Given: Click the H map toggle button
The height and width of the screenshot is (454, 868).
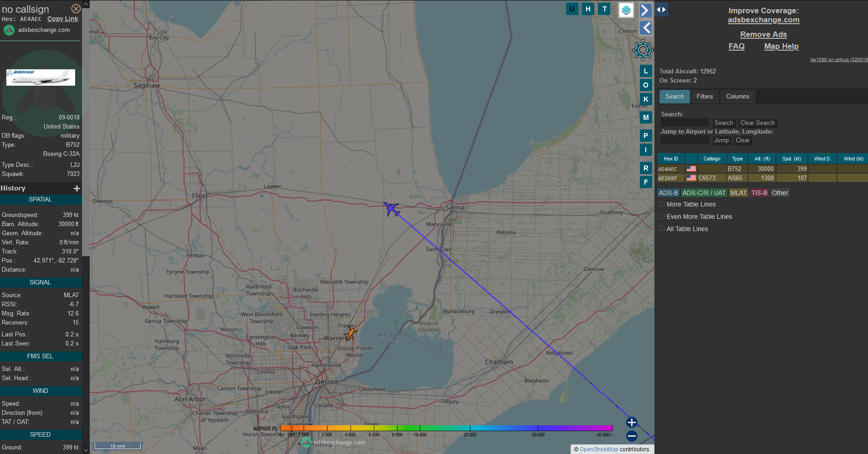Looking at the screenshot, I should pyautogui.click(x=588, y=9).
